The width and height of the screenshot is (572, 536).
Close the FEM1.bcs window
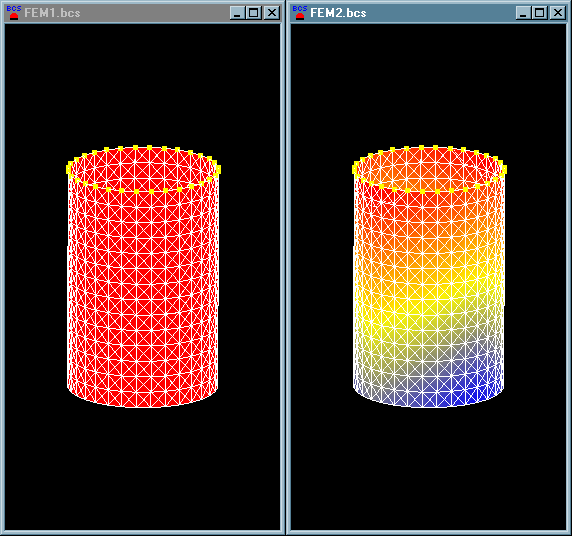272,13
